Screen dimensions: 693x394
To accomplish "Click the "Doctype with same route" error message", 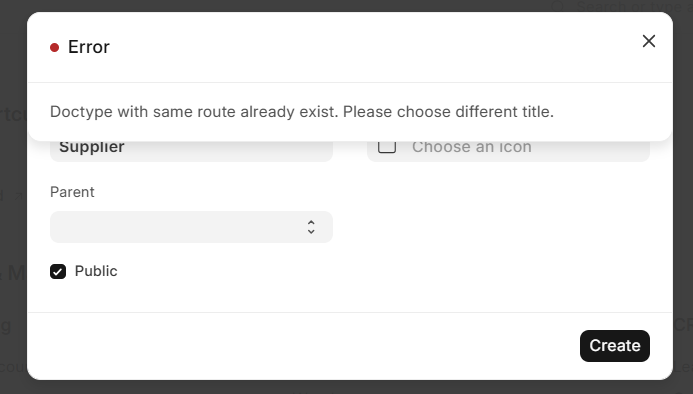I will tap(302, 111).
